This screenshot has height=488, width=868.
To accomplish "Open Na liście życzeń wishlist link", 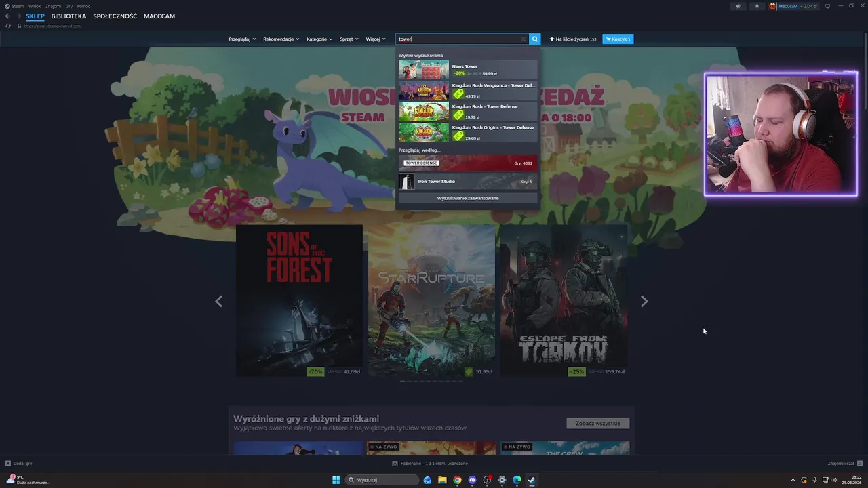I will pyautogui.click(x=573, y=39).
